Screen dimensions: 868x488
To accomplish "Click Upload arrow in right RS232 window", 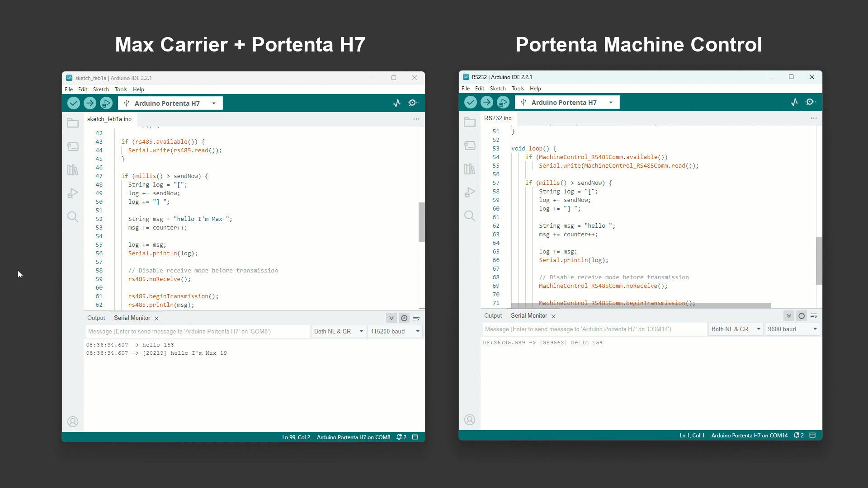I will pos(487,102).
